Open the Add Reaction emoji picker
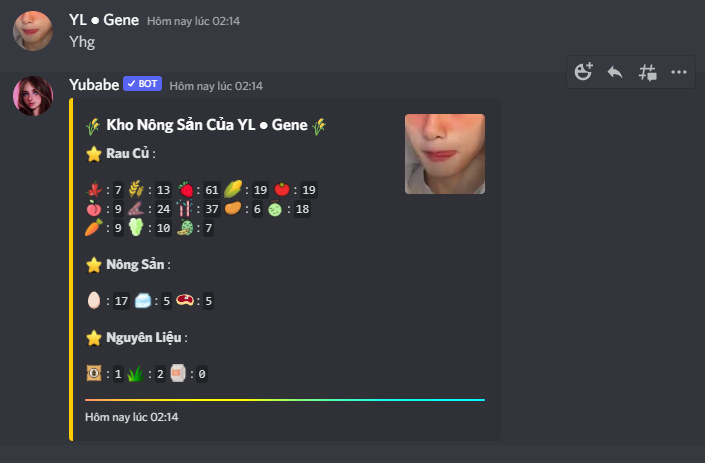Viewport: 705px width, 463px height. tap(584, 71)
